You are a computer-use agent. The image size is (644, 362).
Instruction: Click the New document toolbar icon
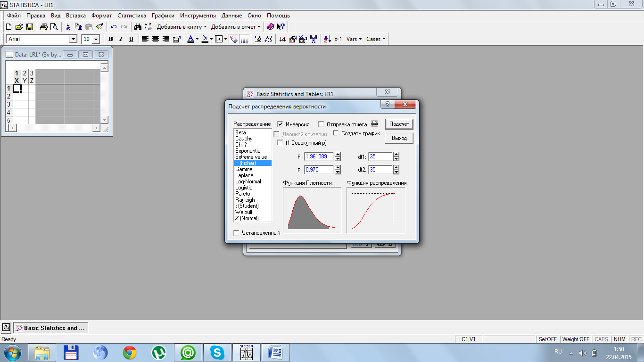tap(8, 27)
